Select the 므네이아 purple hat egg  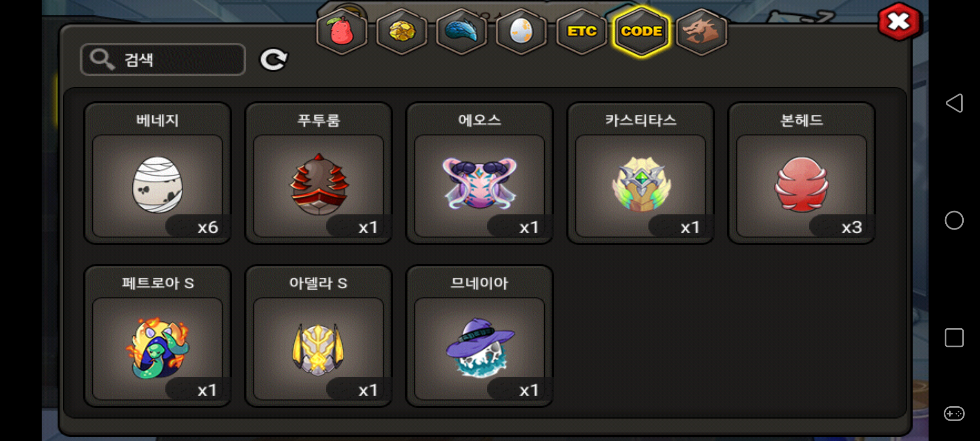point(479,336)
